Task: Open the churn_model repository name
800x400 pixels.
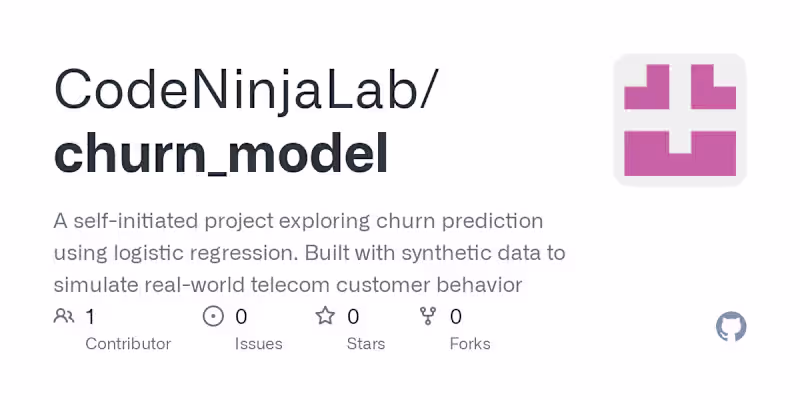Action: tap(221, 155)
